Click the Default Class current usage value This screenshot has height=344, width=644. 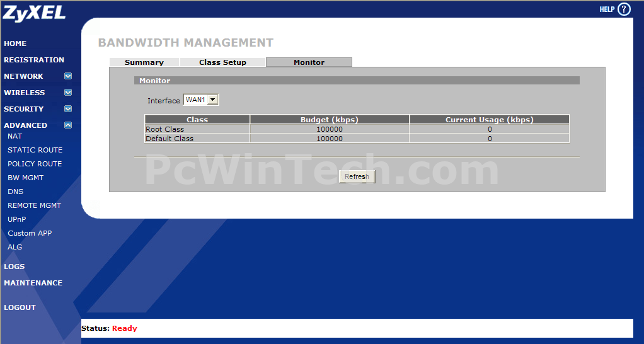(x=490, y=139)
